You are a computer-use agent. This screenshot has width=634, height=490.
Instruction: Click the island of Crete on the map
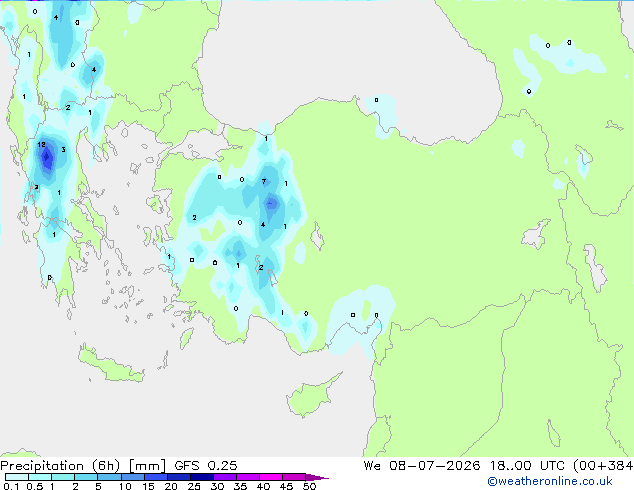pyautogui.click(x=109, y=366)
